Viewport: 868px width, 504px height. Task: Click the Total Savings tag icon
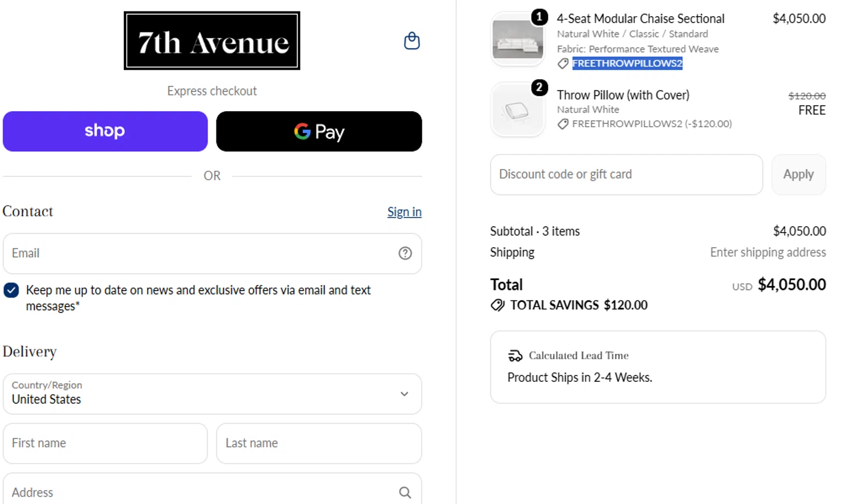pos(498,305)
